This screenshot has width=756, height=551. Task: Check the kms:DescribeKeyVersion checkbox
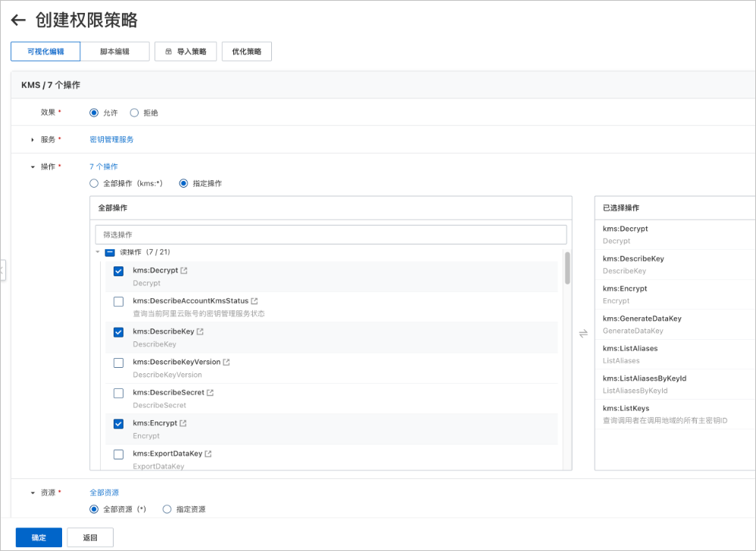tap(119, 363)
